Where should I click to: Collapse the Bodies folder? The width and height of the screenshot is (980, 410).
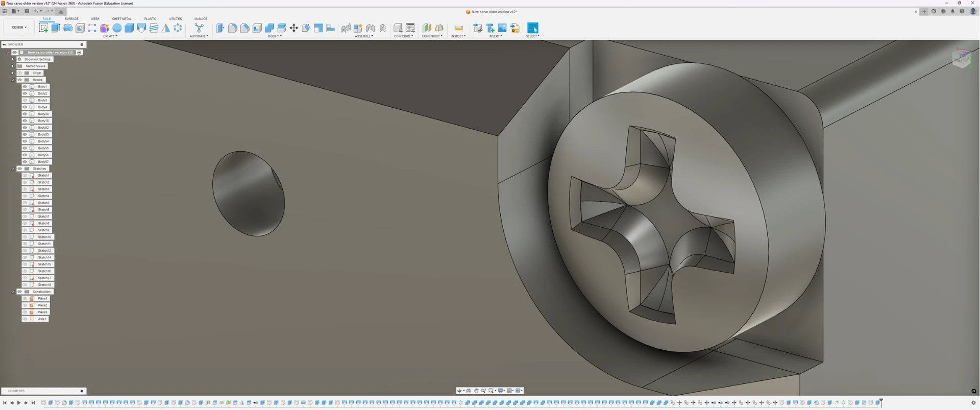pyautogui.click(x=13, y=80)
